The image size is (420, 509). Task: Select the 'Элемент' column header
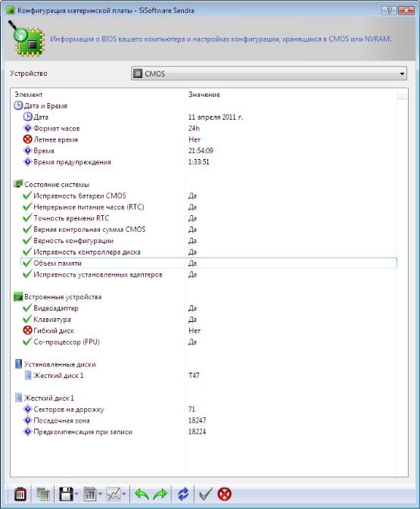pyautogui.click(x=29, y=95)
